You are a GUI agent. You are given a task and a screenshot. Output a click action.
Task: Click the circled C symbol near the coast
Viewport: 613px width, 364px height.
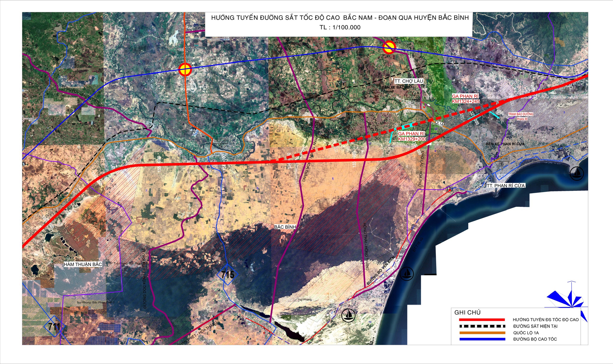click(x=449, y=189)
